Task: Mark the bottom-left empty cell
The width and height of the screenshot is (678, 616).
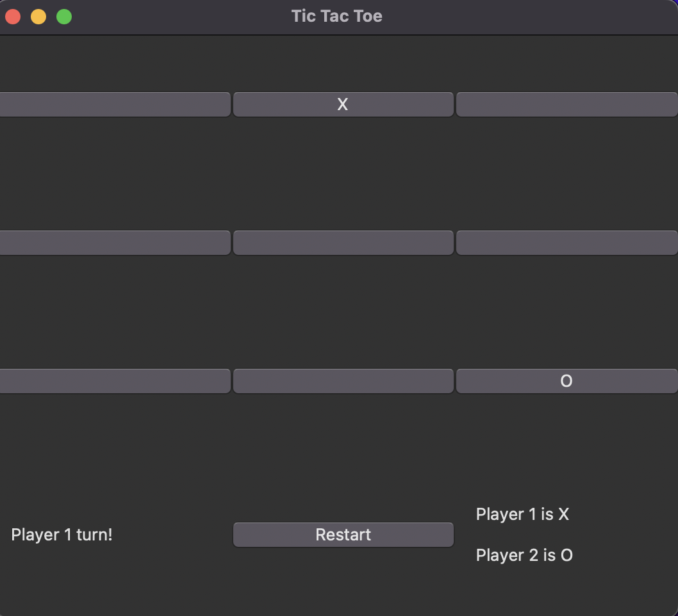Action: point(114,381)
